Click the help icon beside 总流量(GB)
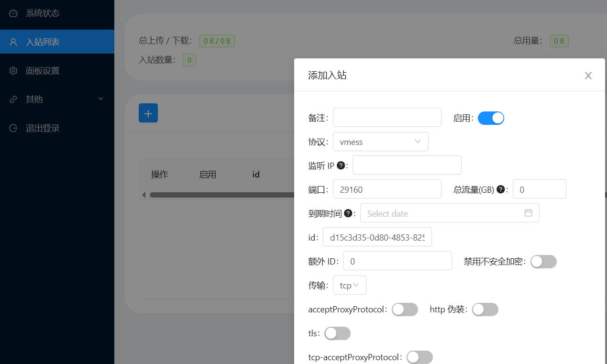607x364 pixels. click(501, 189)
